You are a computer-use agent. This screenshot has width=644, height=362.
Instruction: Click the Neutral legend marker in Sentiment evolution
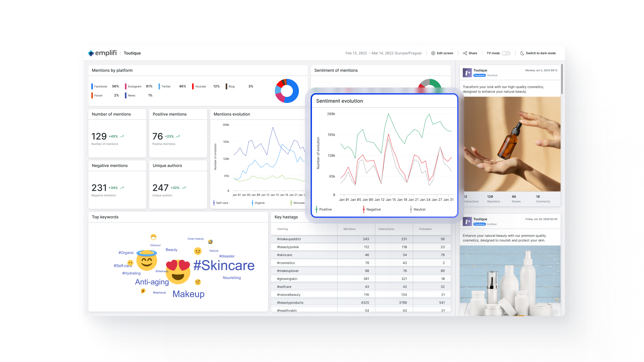[x=411, y=209]
